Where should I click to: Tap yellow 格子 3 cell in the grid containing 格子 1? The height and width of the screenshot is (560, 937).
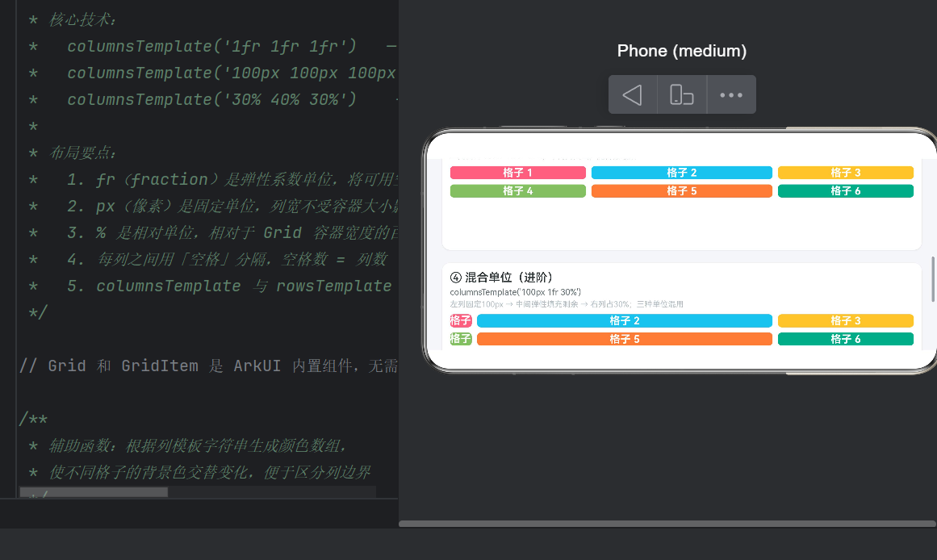coord(846,173)
